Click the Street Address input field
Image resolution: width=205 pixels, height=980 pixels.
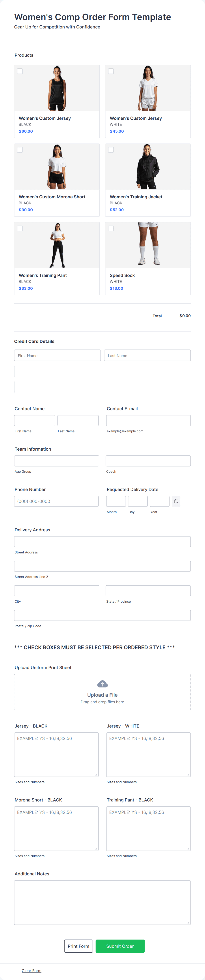(102, 541)
